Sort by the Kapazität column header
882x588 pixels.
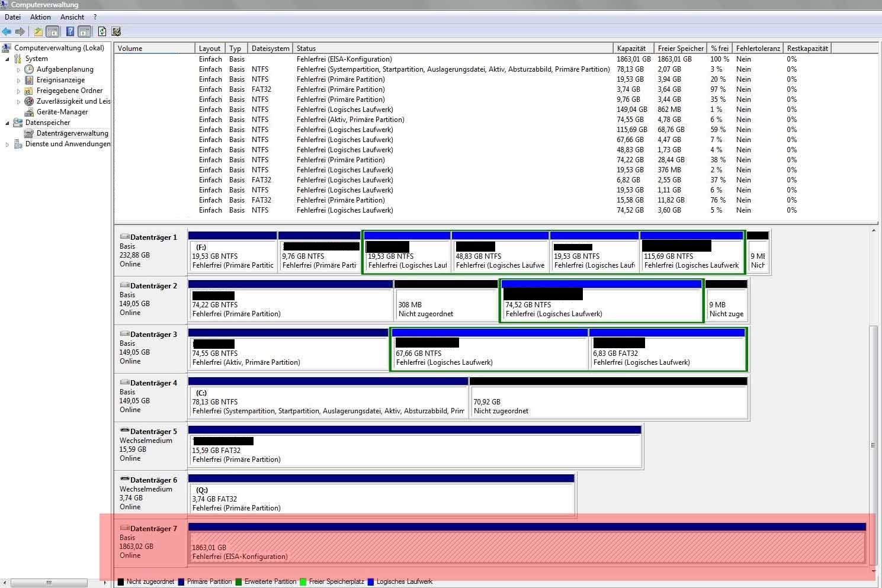(633, 48)
